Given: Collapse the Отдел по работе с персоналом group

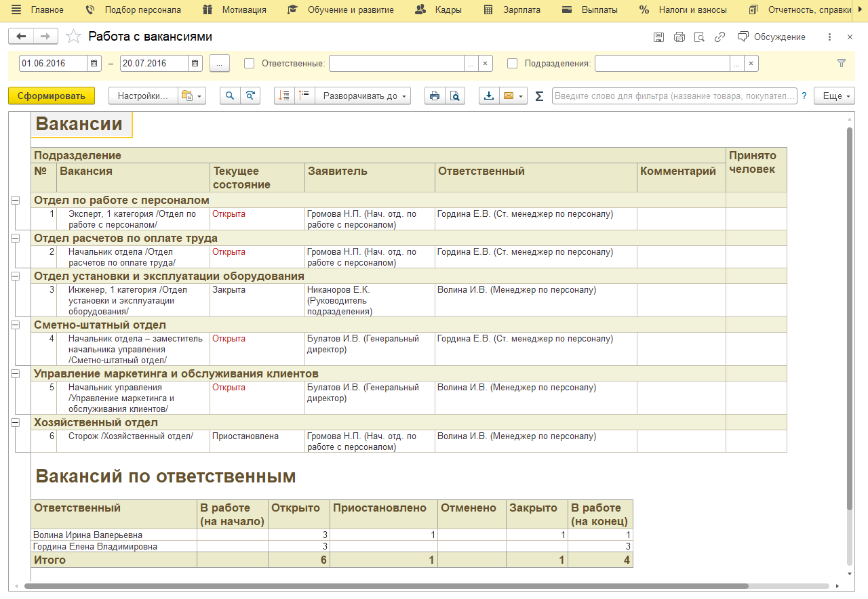Looking at the screenshot, I should click(x=15, y=201).
